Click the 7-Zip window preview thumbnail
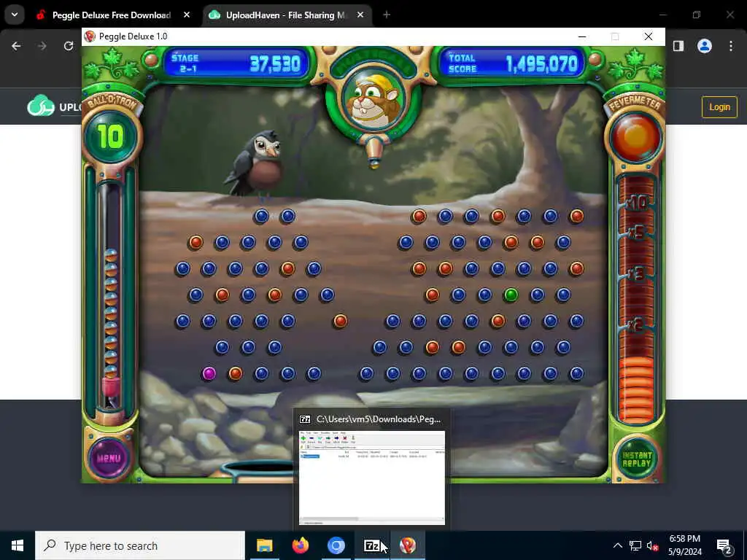This screenshot has height=560, width=747. pos(371,478)
